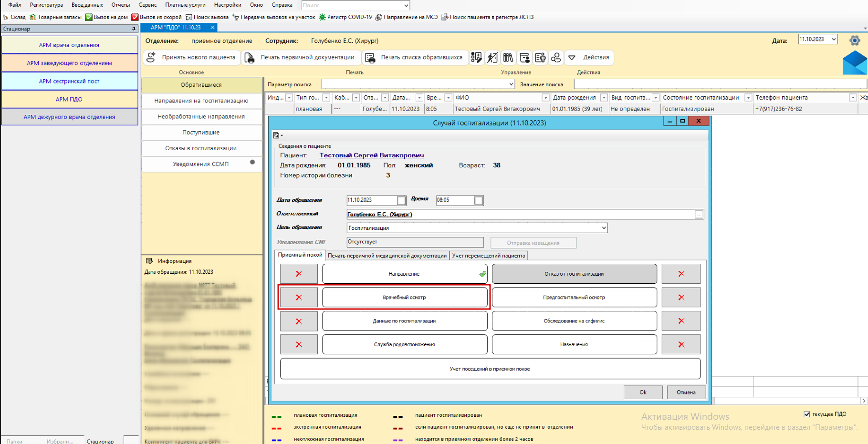Image resolution: width=868 pixels, height=444 pixels.
Task: Delete Врачебный осмотр record via red X
Action: point(299,298)
